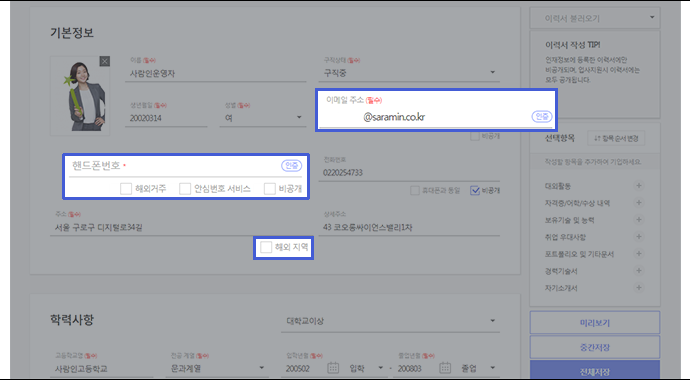Viewport: 690px width, 380px height.
Task: Uncheck the 비공개 box under 전화번호
Action: click(475, 190)
